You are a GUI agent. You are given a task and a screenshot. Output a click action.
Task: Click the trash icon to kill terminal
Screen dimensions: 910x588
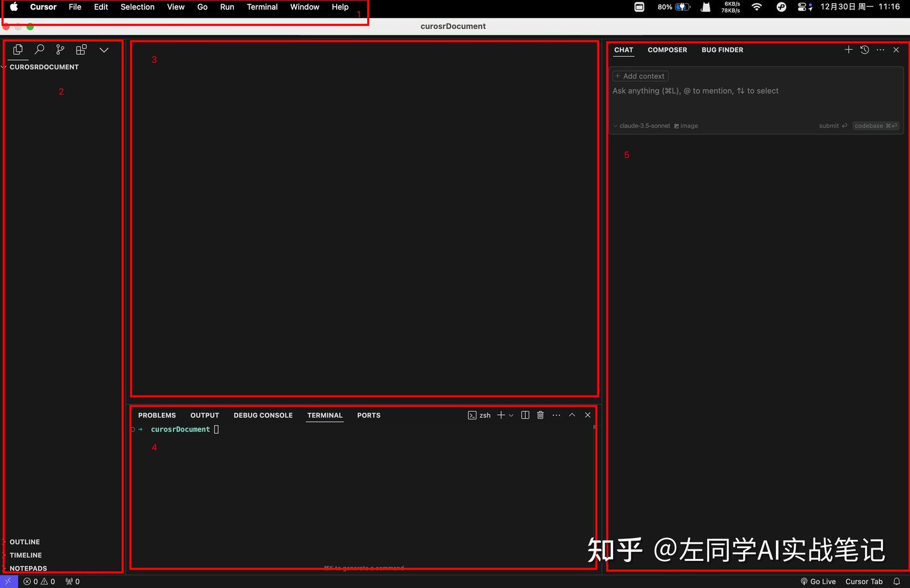pyautogui.click(x=540, y=415)
